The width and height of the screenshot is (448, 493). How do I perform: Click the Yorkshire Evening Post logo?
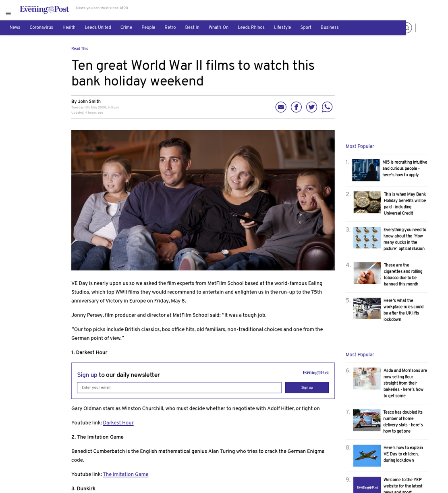click(x=44, y=10)
